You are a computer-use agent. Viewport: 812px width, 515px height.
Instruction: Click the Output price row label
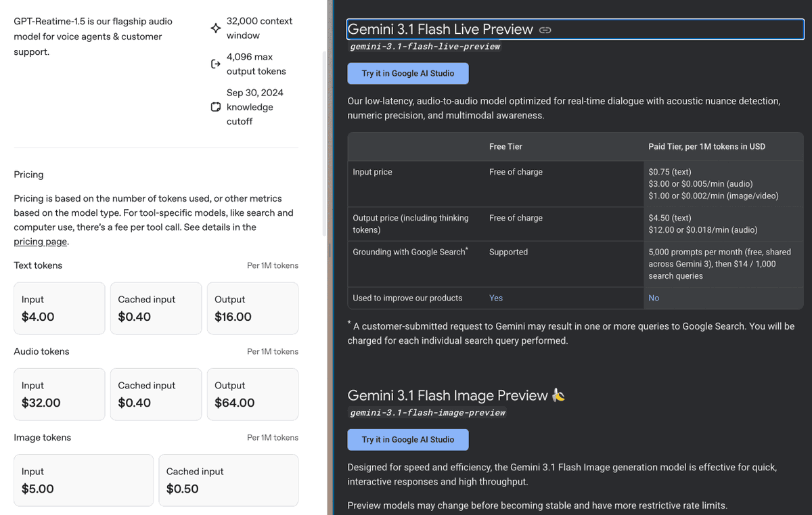click(411, 223)
